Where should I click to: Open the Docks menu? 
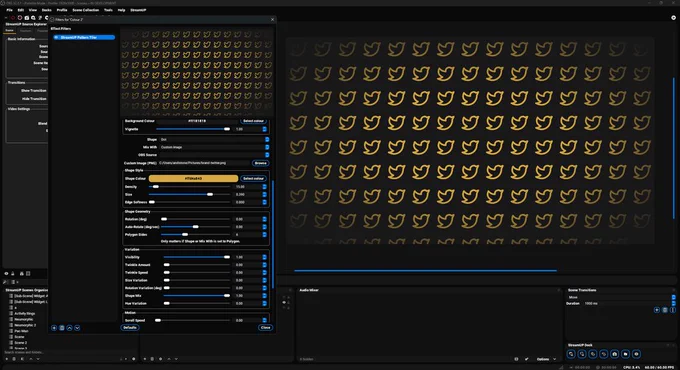point(46,10)
